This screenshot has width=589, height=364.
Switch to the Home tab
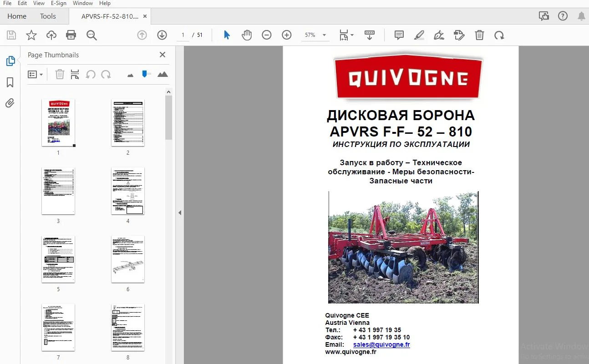coord(17,16)
